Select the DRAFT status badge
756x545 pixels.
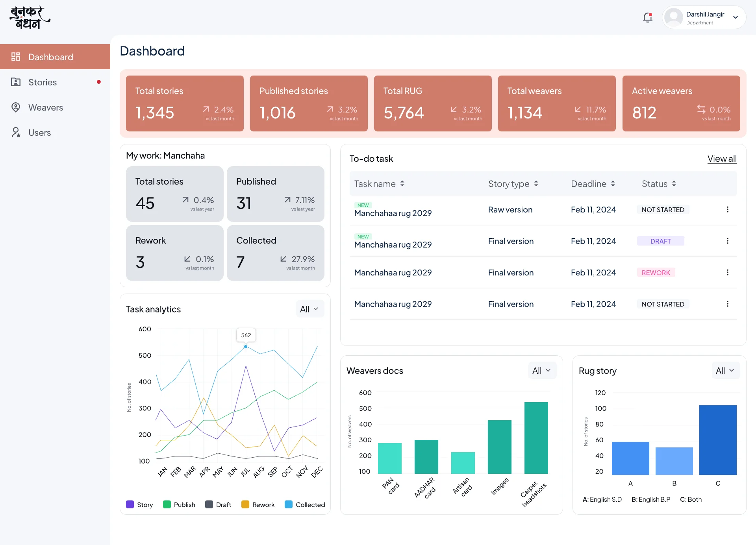pyautogui.click(x=661, y=241)
